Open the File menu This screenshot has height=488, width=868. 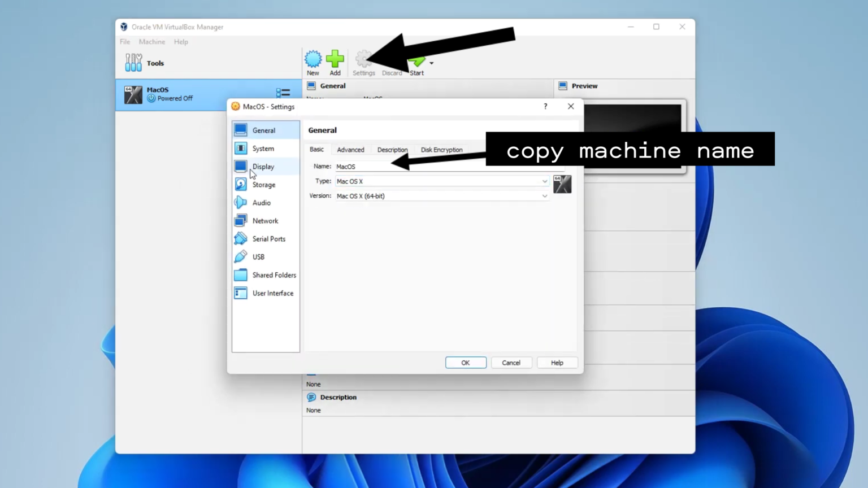(x=124, y=41)
